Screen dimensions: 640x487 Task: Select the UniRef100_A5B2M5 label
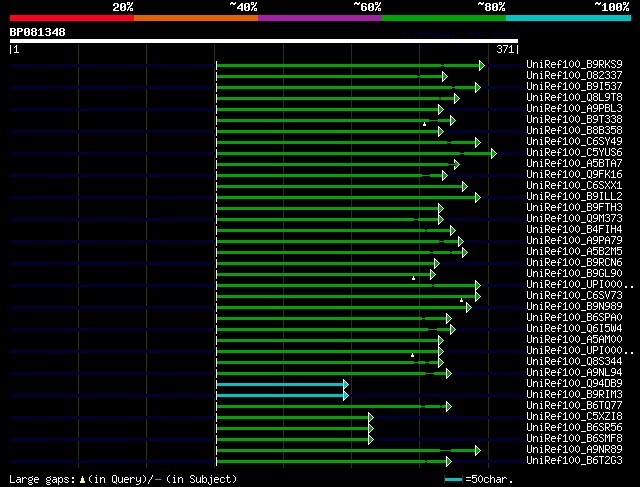pyautogui.click(x=574, y=251)
